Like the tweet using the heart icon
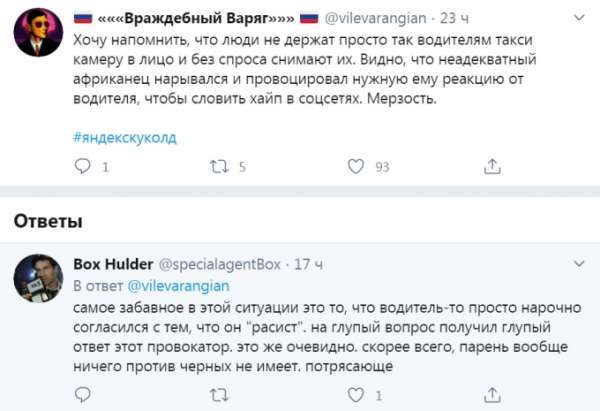Image resolution: width=600 pixels, height=411 pixels. pos(355,168)
